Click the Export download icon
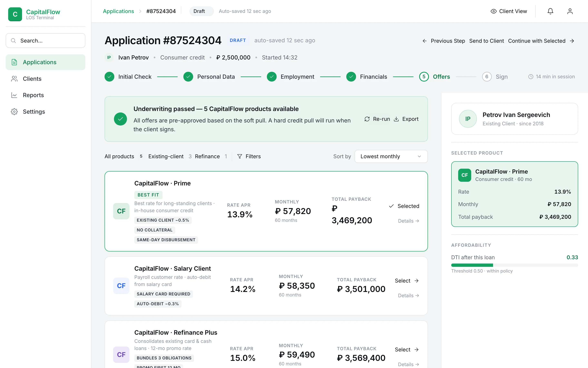This screenshot has height=368, width=588. click(396, 119)
